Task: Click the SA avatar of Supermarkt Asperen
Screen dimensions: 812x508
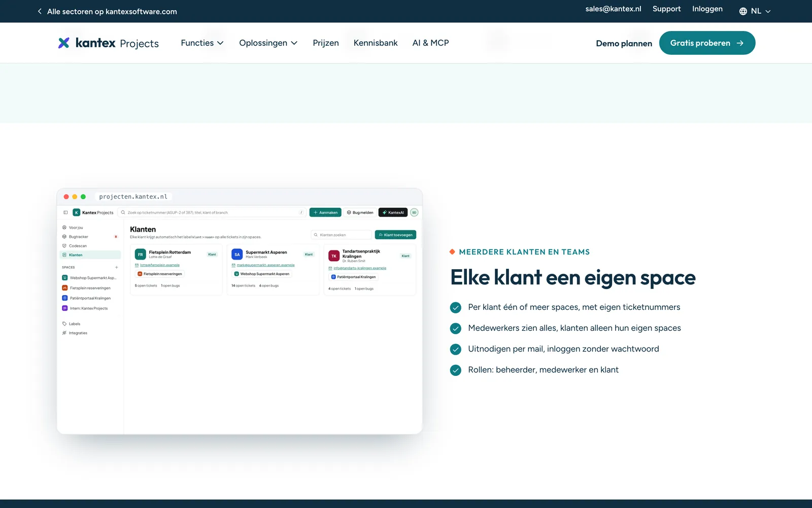Action: pos(237,255)
